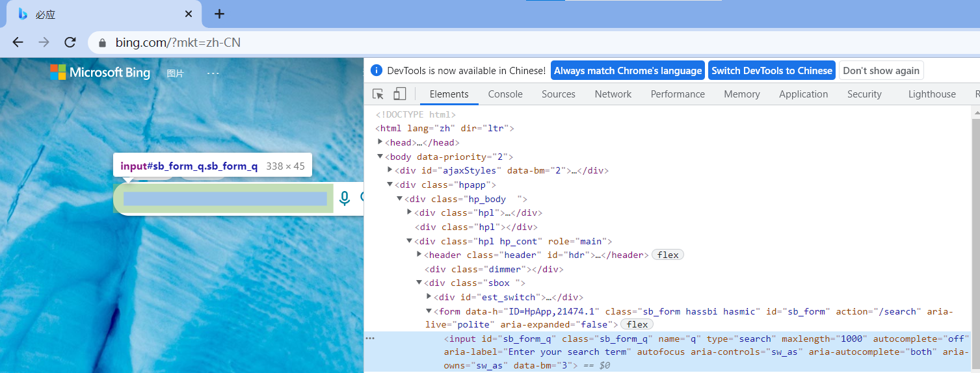Click the flex badge beside the header element
980x373 pixels.
click(x=668, y=255)
